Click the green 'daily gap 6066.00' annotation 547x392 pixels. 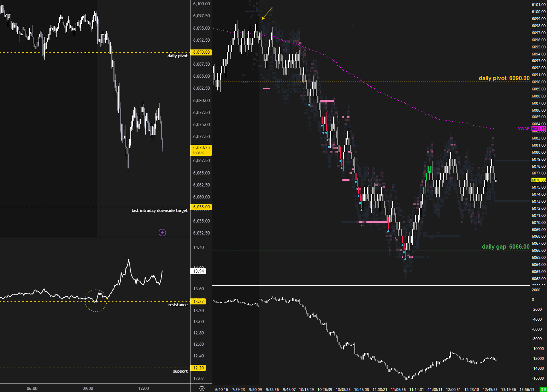pos(506,247)
